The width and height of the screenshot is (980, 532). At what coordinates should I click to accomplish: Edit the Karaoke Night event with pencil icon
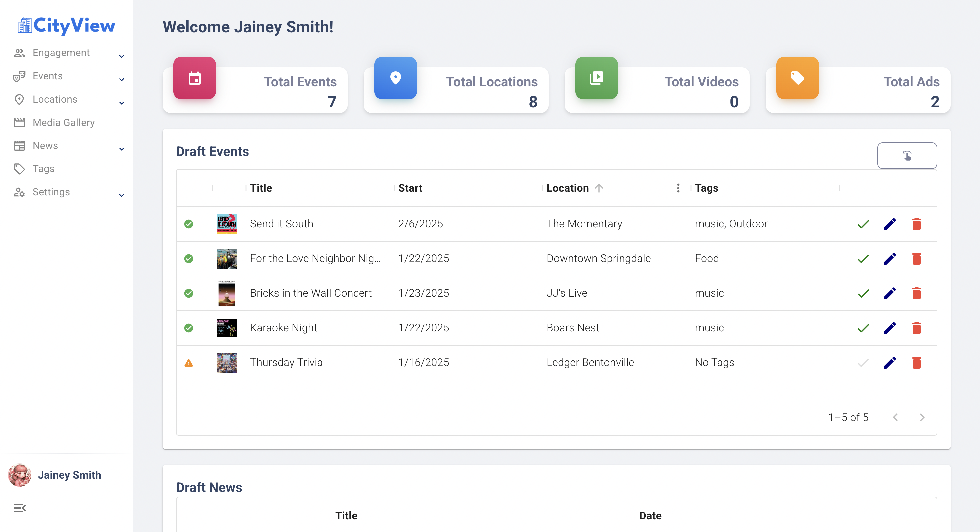(890, 328)
